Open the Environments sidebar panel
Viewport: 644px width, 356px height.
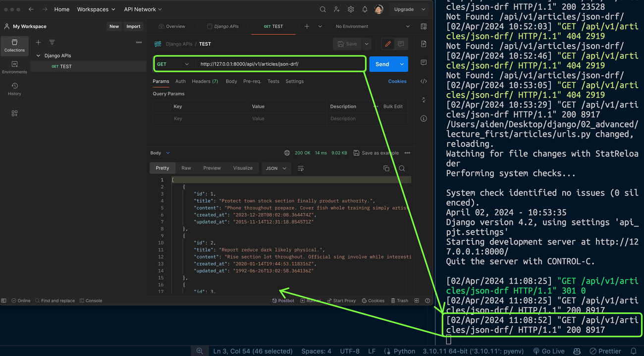[x=14, y=67]
